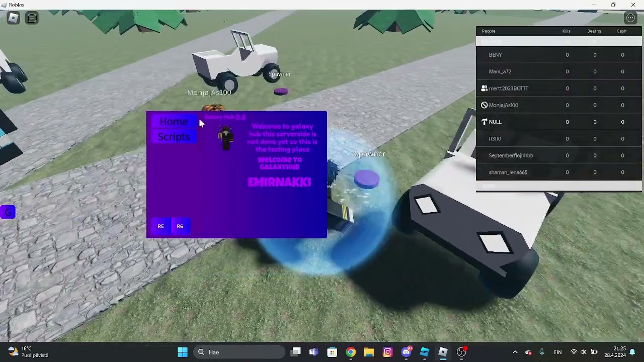
Task: Open Instagram from the taskbar
Action: click(x=387, y=352)
